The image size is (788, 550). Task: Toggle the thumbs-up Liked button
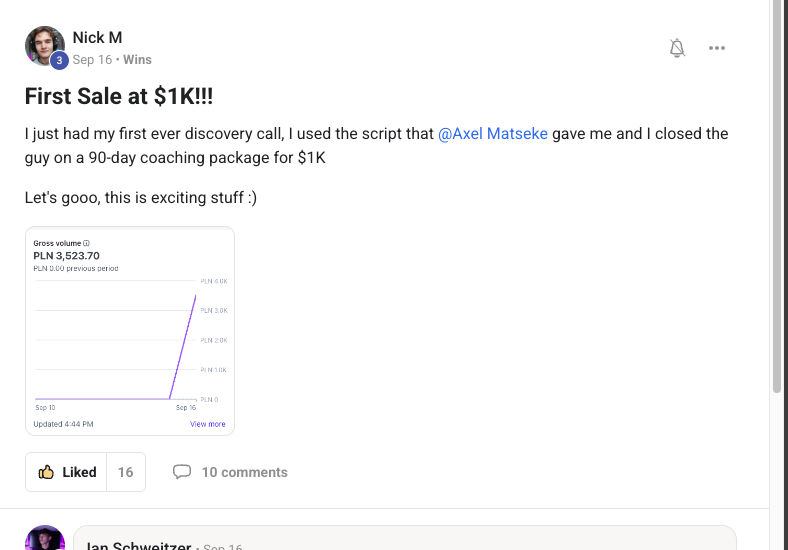click(66, 472)
